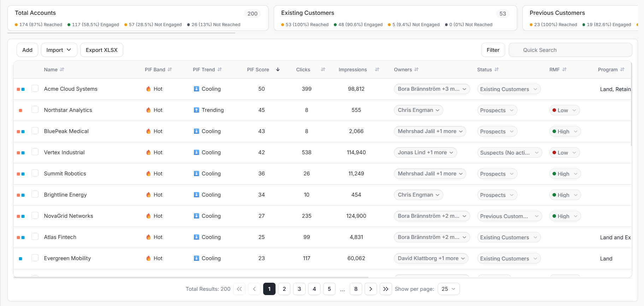The width and height of the screenshot is (644, 306).
Task: Expand David Klattborg owners dropdown
Action: point(431,258)
